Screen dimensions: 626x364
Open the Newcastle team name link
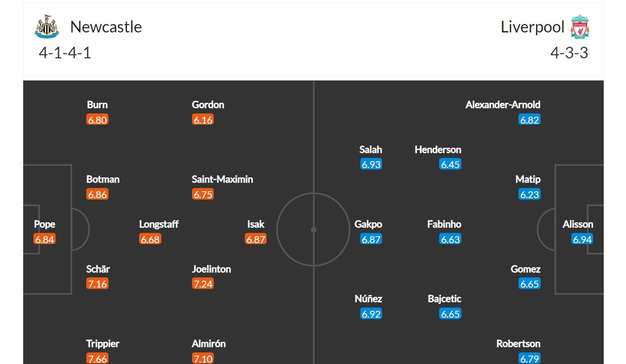pos(106,27)
